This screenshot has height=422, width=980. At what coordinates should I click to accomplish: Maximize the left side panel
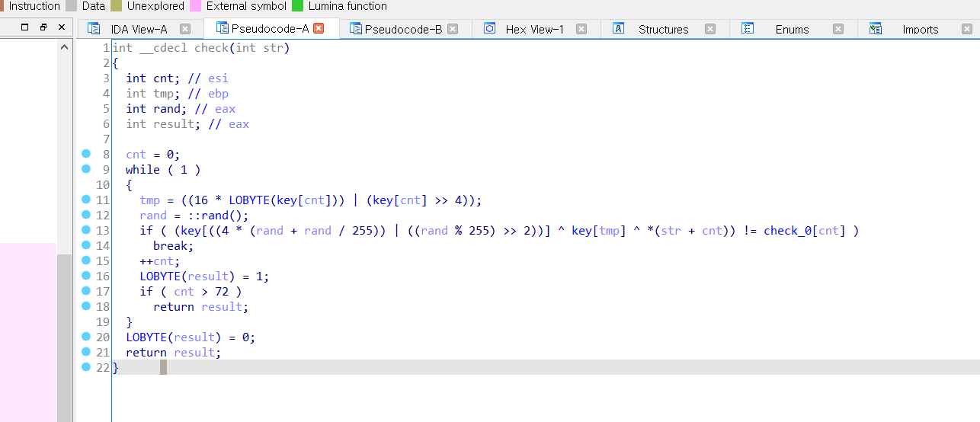24,27
